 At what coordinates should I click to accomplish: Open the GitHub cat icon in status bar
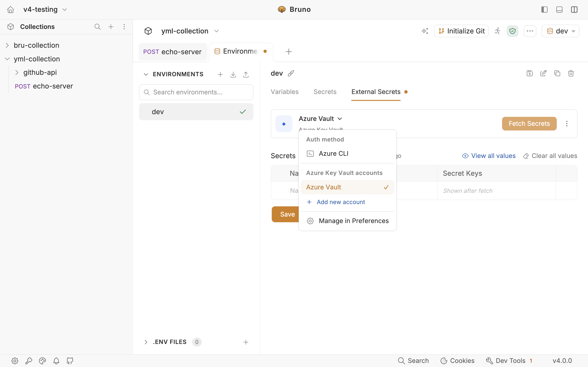coord(70,361)
